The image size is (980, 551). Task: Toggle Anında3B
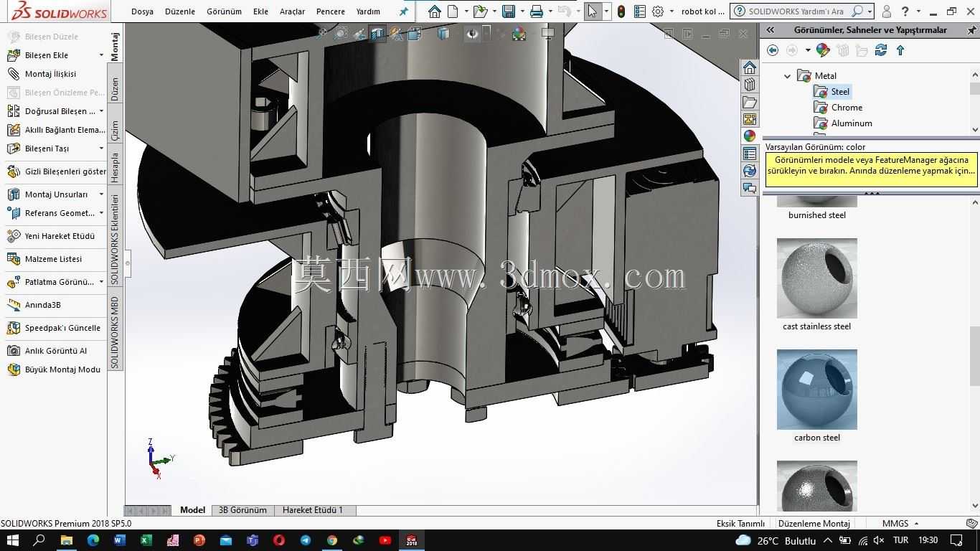[x=34, y=305]
